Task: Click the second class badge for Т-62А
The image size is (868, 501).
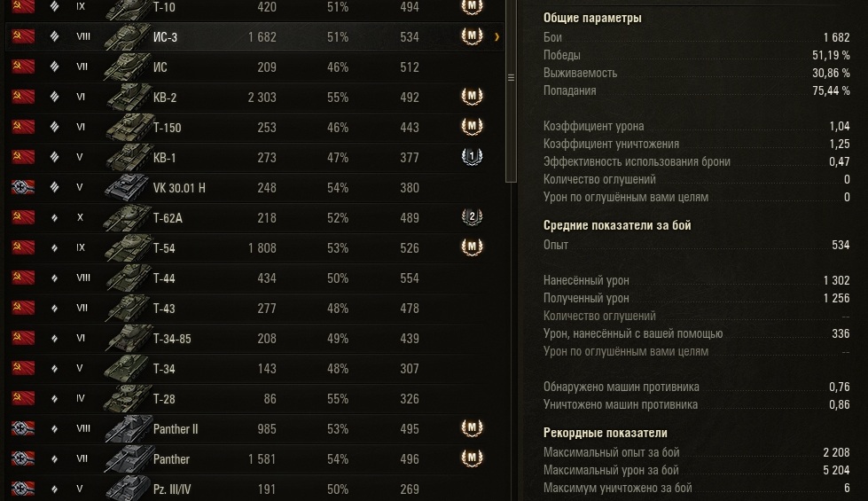Action: tap(472, 217)
